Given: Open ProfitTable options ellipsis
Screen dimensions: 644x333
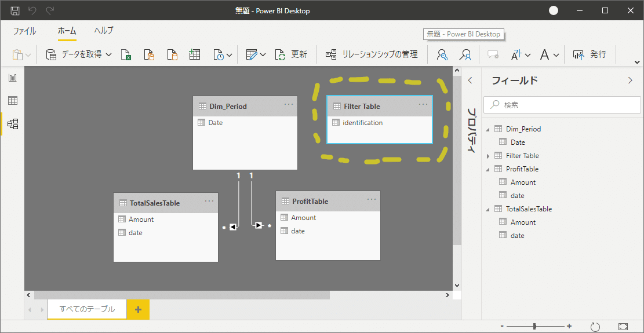Looking at the screenshot, I should coord(372,199).
